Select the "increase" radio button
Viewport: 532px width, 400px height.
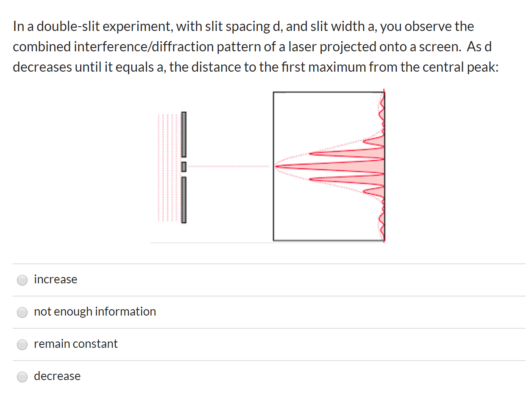[x=22, y=280]
